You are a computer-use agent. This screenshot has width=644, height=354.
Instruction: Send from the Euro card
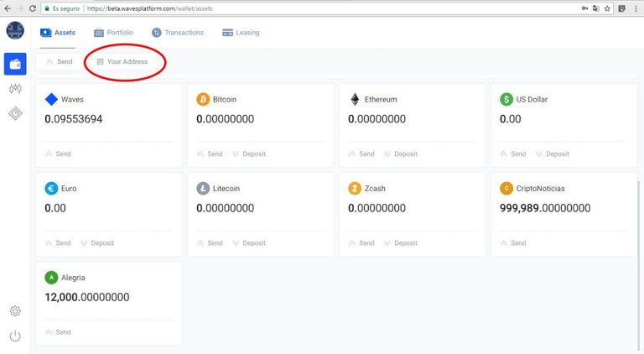point(58,243)
